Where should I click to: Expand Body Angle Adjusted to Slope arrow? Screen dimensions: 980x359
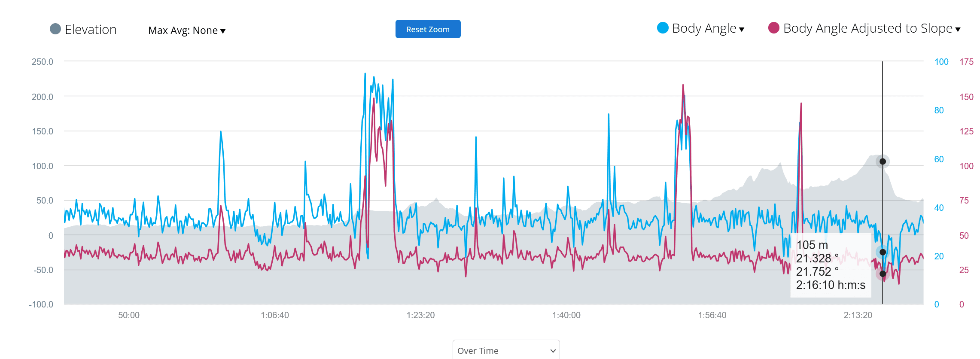[958, 29]
